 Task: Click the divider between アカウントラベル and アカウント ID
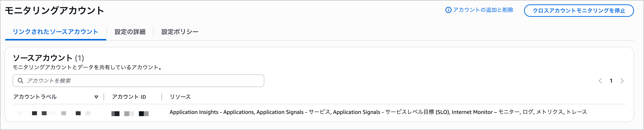click(104, 97)
